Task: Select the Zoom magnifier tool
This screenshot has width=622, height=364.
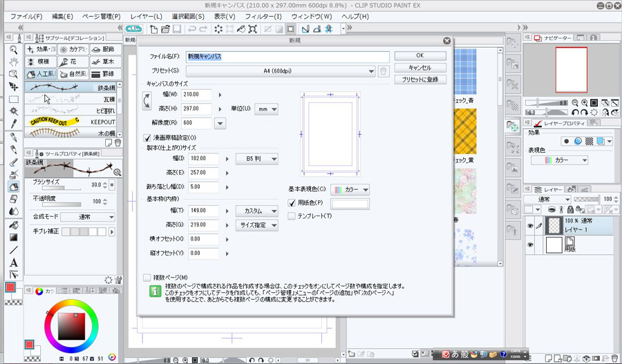Action: (x=13, y=50)
